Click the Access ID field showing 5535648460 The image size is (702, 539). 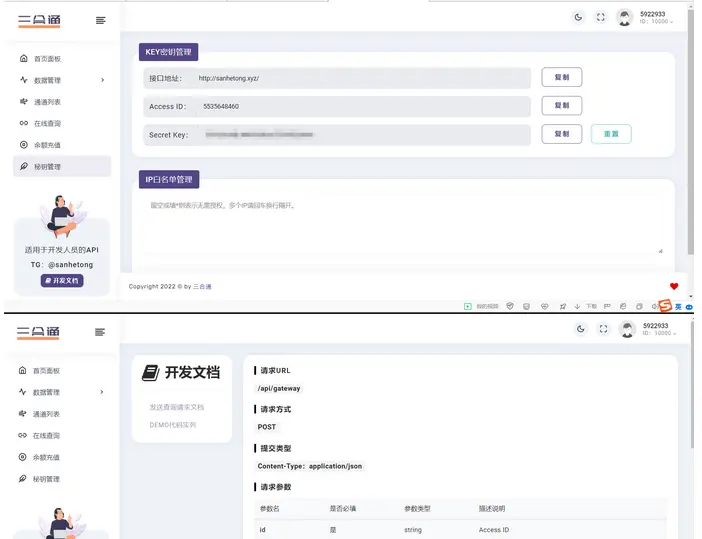tap(337, 107)
